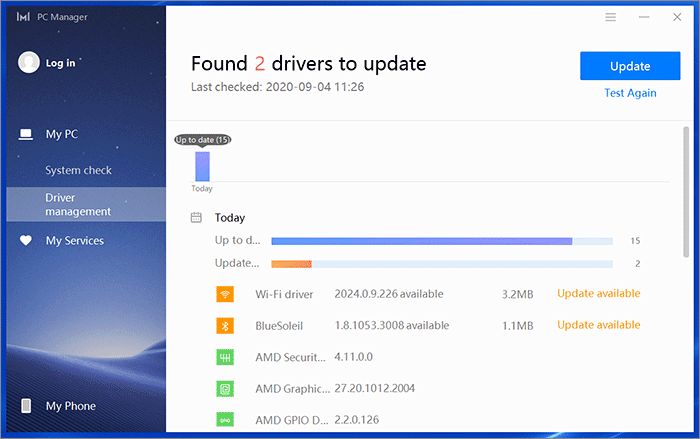Click the AMD Graphics driver icon

[225, 388]
